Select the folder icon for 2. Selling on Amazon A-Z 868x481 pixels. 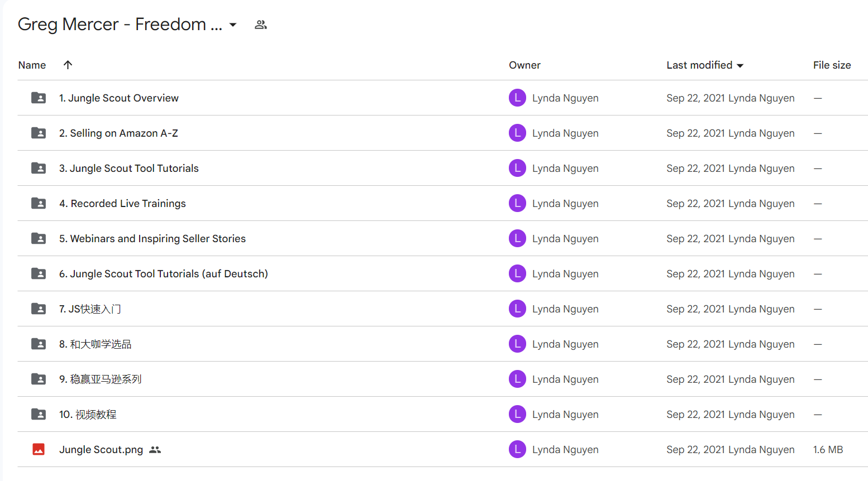tap(39, 133)
